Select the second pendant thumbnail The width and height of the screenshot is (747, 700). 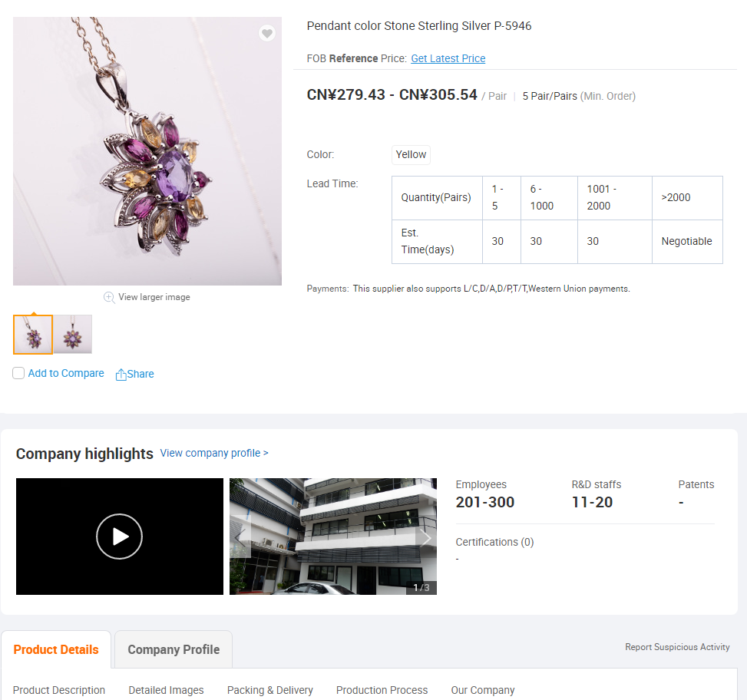pos(72,335)
